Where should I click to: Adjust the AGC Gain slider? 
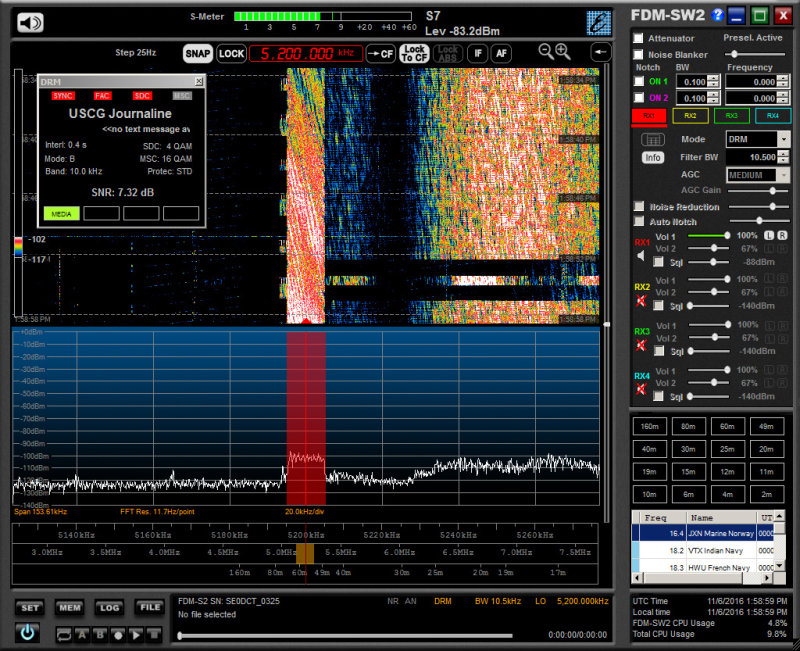tap(759, 190)
